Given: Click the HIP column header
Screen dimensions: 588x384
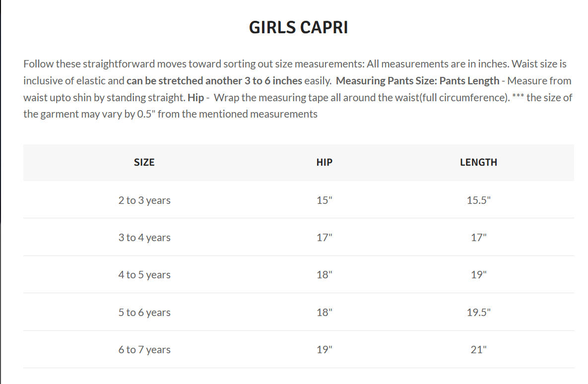Looking at the screenshot, I should pyautogui.click(x=324, y=162).
